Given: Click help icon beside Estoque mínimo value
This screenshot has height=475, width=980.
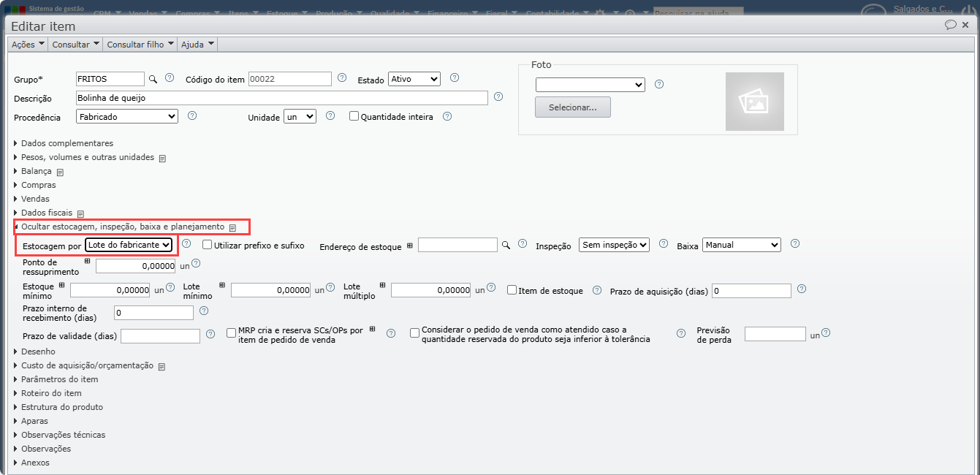Looking at the screenshot, I should 170,288.
